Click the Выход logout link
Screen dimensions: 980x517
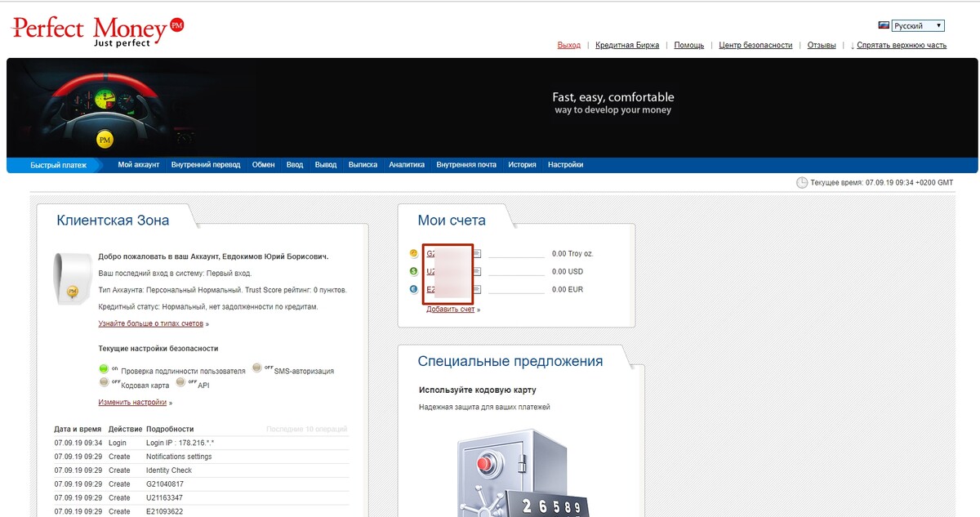tap(569, 46)
